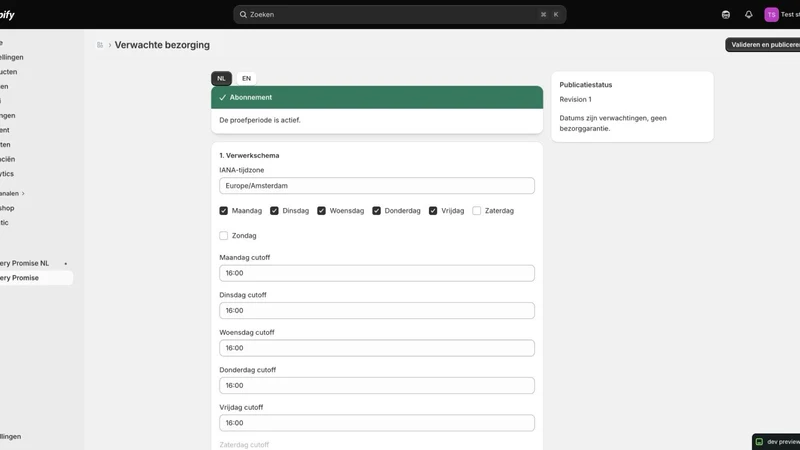Select the highlighted Delivery Promise sidebar entry

35,278
